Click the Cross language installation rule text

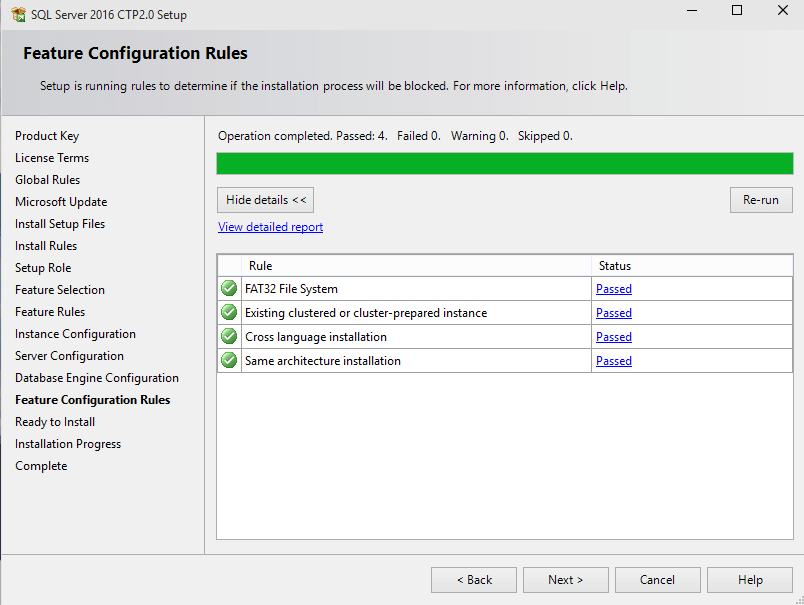click(316, 337)
